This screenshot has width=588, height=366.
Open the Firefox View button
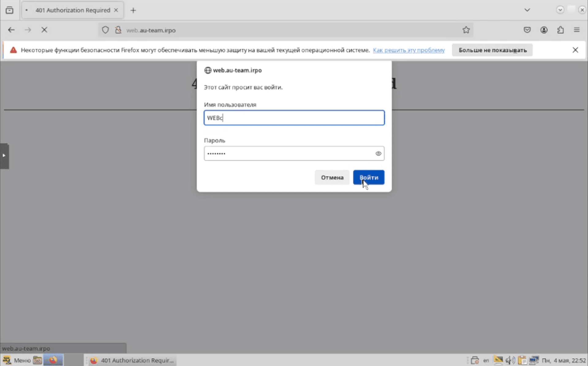9,10
